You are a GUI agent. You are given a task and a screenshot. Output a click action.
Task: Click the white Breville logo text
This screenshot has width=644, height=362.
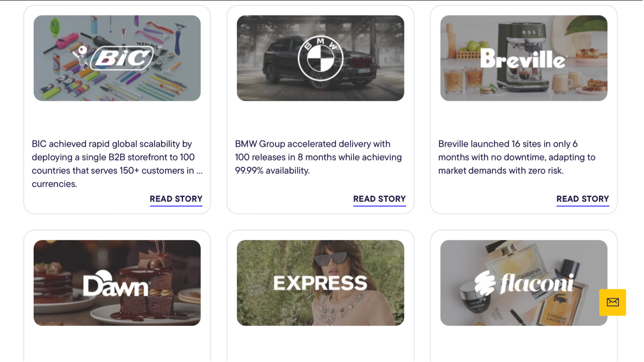pyautogui.click(x=524, y=59)
